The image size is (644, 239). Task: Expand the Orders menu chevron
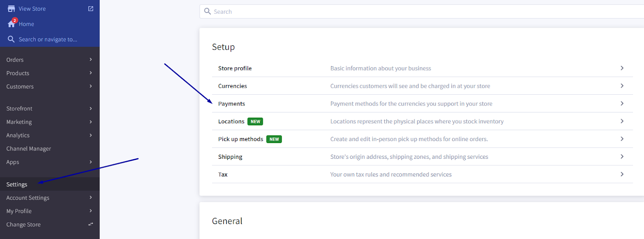[x=91, y=59]
